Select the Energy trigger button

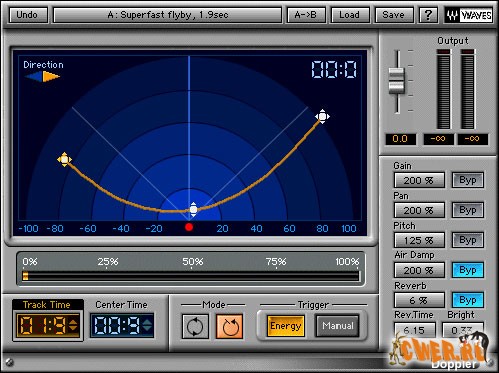click(x=286, y=326)
